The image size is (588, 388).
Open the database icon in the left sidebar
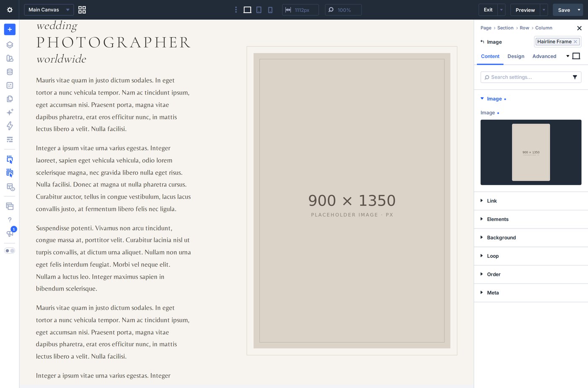tap(10, 72)
